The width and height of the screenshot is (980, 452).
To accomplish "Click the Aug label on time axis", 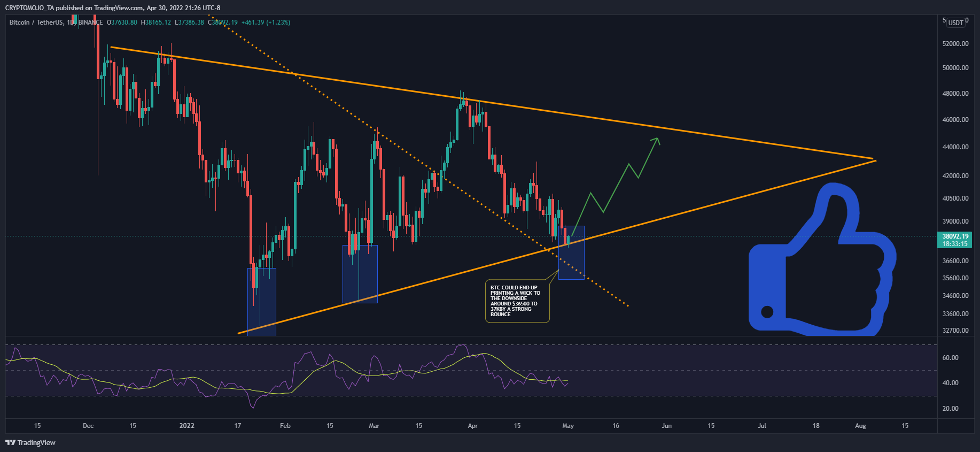I will coord(860,426).
